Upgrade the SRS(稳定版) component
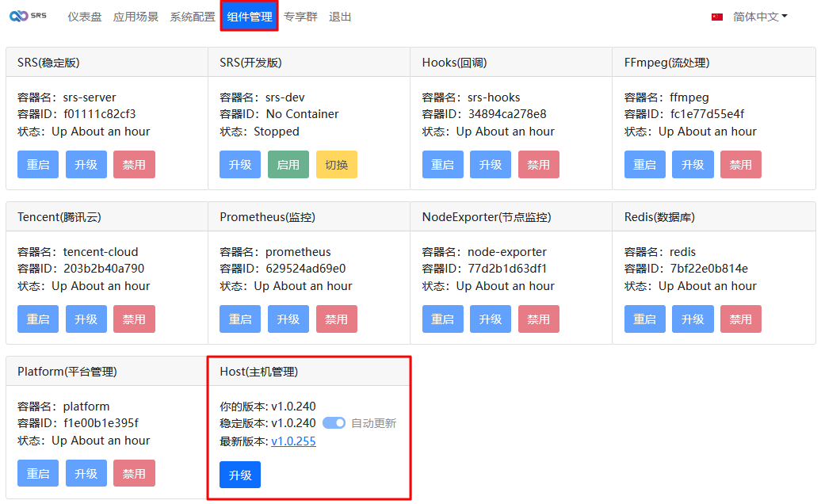Viewport: 821px width, 504px height. [x=86, y=164]
